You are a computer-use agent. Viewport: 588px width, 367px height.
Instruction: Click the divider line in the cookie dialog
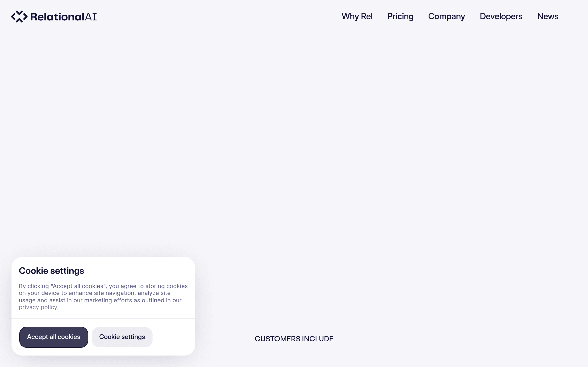click(103, 318)
